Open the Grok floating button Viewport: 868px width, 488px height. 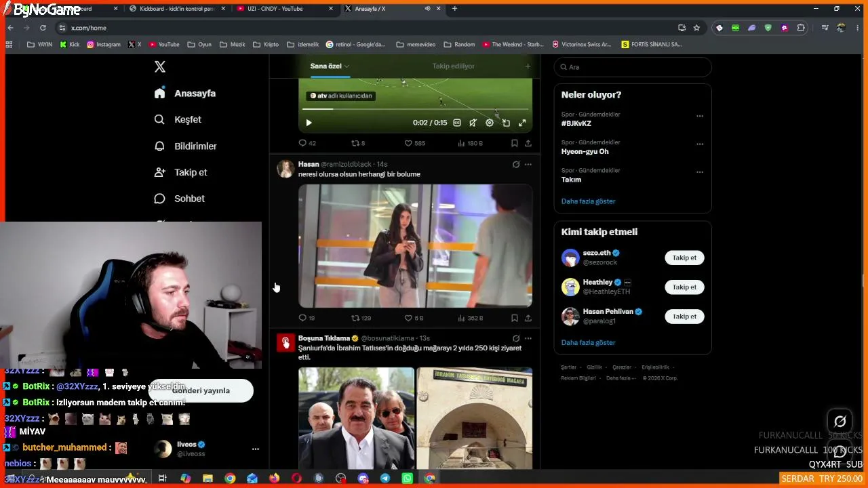tap(840, 422)
